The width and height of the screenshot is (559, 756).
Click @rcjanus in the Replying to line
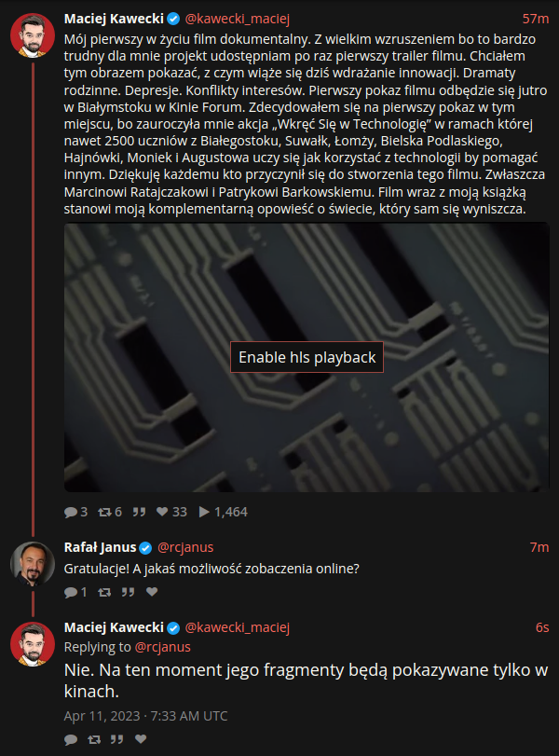(162, 647)
